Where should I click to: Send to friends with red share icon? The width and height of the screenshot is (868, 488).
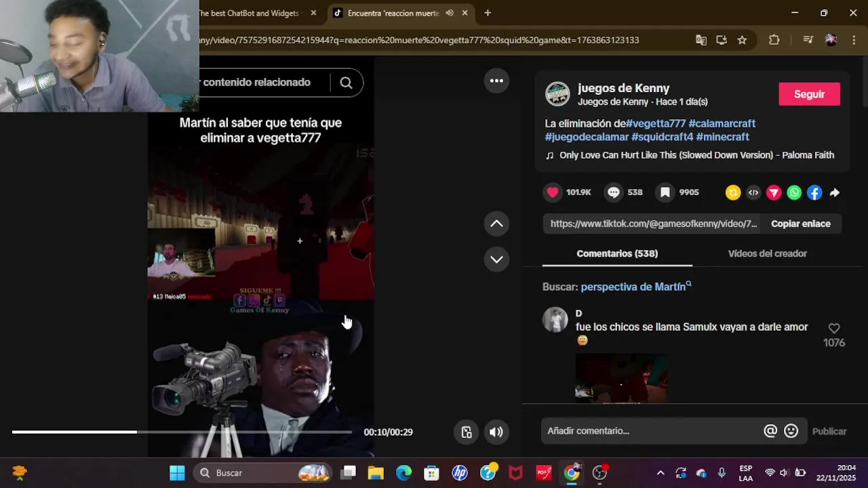click(x=774, y=193)
